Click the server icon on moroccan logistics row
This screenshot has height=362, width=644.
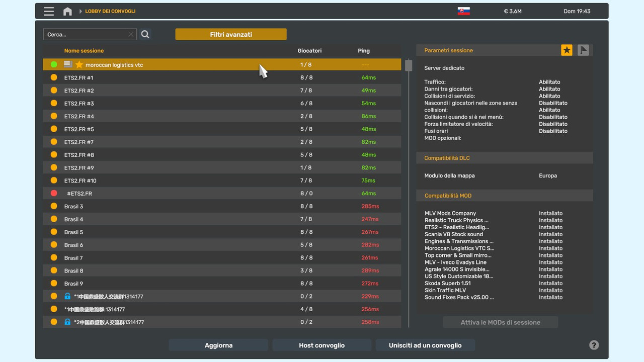[x=68, y=64]
